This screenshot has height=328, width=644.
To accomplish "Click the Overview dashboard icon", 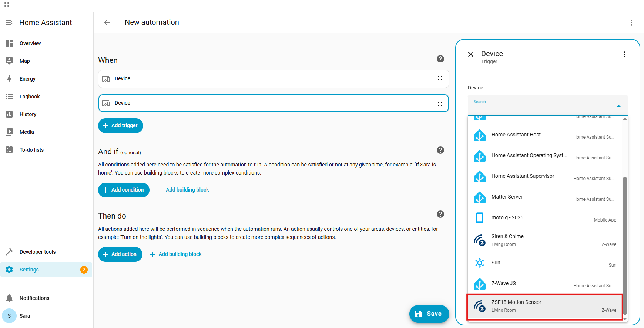I will pos(9,43).
